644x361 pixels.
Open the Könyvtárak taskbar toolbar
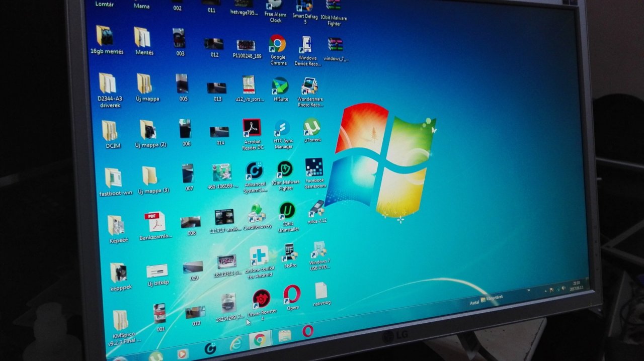(x=492, y=298)
